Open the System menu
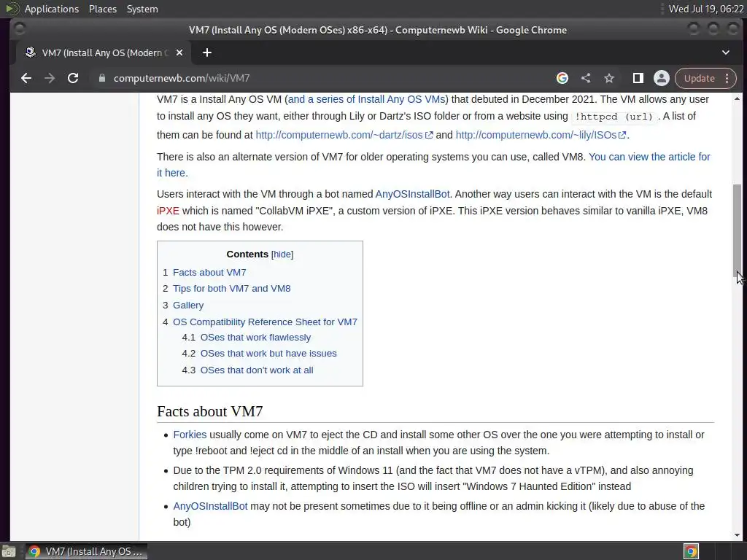Screen dimensions: 747x560 [142, 9]
